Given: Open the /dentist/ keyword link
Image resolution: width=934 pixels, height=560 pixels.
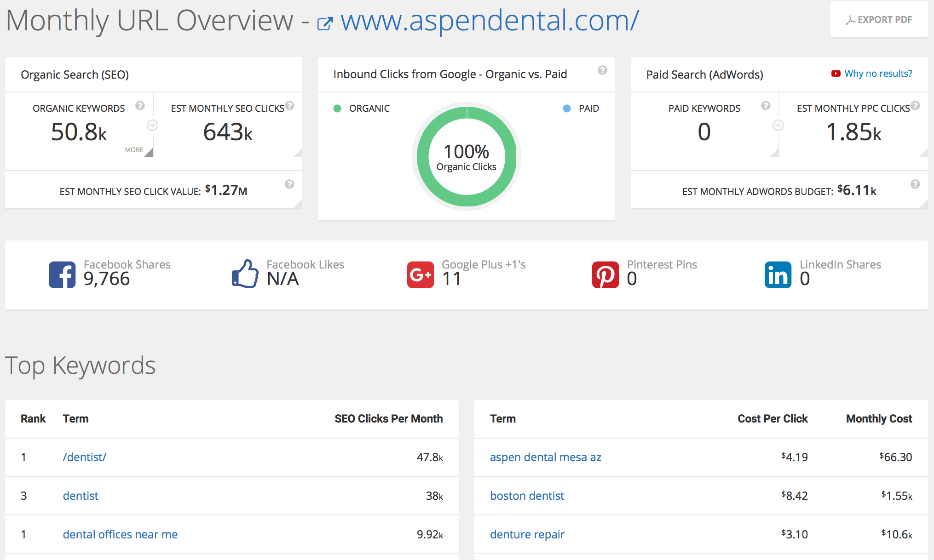Looking at the screenshot, I should [85, 457].
